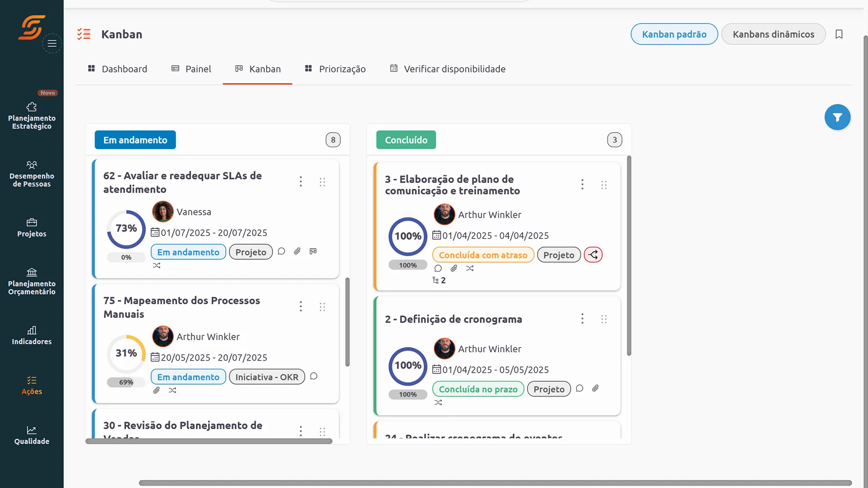Click the shuffle icon on card 3
The image size is (868, 488).
[x=470, y=268]
